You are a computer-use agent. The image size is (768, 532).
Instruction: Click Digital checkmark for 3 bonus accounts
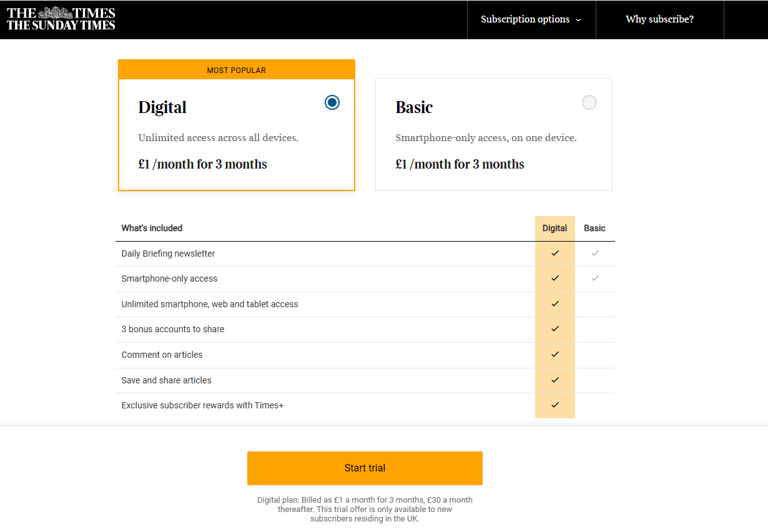(555, 328)
